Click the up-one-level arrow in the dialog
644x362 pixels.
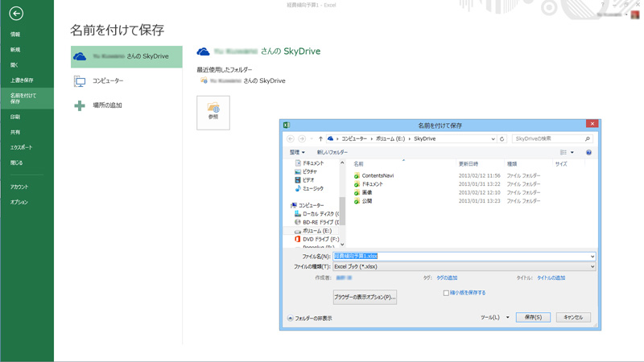tap(320, 138)
